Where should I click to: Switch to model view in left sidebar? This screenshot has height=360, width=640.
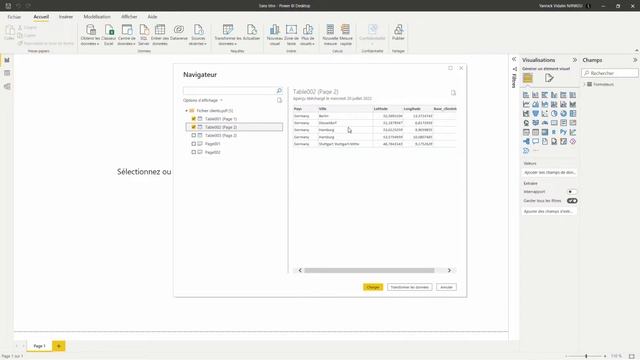coord(7,87)
